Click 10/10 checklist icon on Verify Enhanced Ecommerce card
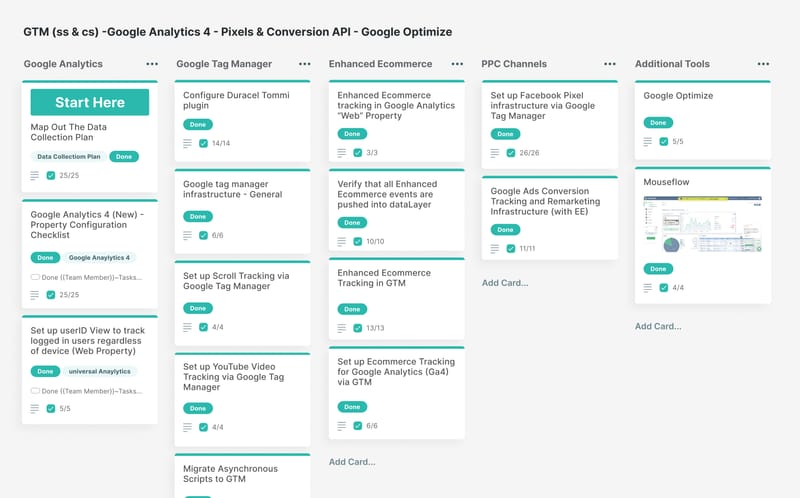Image resolution: width=800 pixels, height=498 pixels. click(358, 241)
